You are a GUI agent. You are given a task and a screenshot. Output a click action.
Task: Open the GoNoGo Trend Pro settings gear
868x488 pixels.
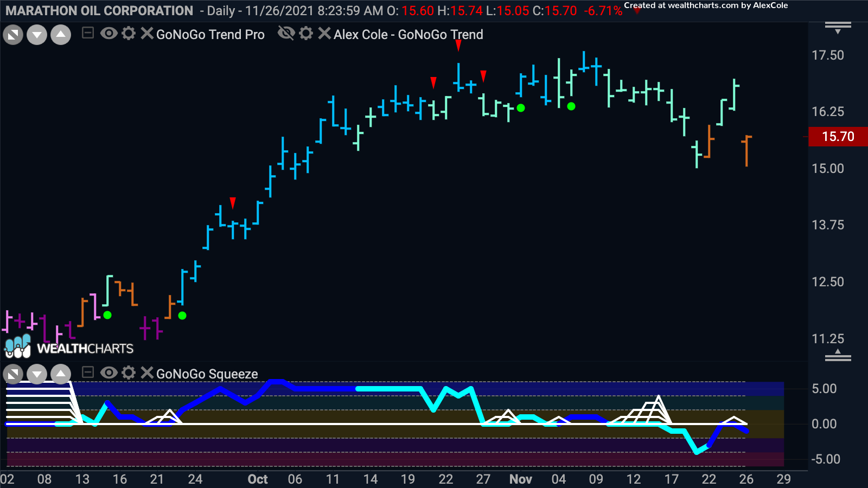(x=129, y=34)
